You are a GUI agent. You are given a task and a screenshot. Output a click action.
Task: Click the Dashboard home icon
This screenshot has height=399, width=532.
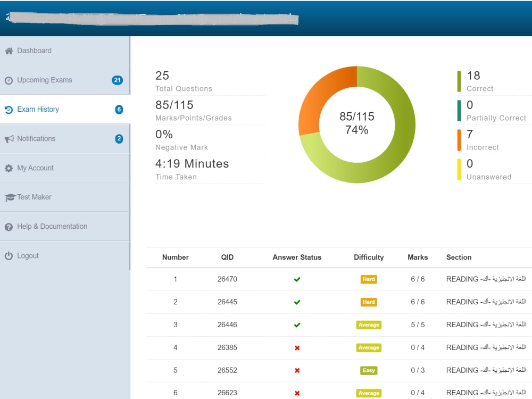pos(9,51)
